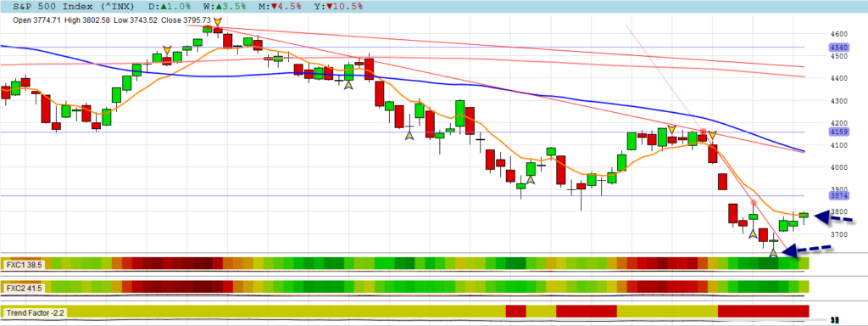868x326 pixels.
Task: Click the 4540 horizontal level price tag
Action: click(x=839, y=48)
